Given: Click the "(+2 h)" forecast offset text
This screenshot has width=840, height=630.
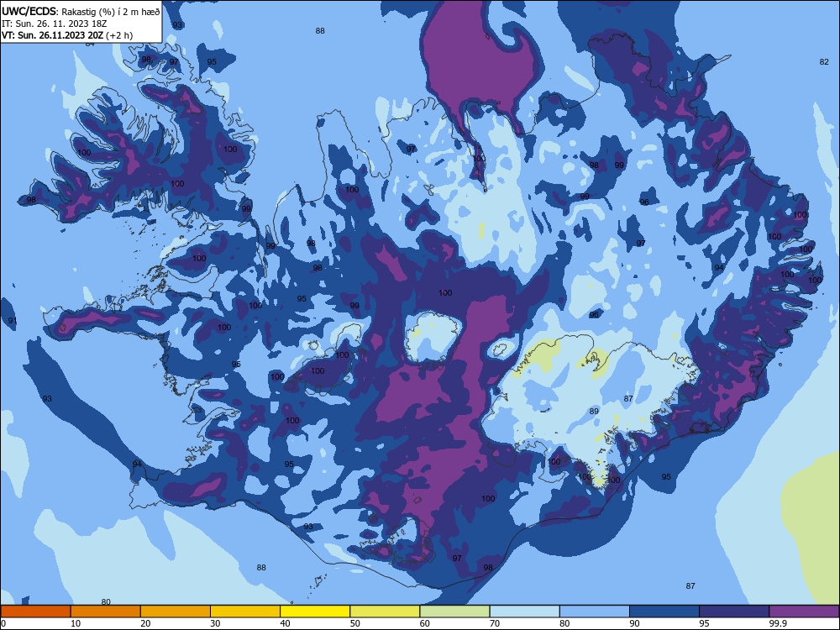Looking at the screenshot, I should pos(119,35).
